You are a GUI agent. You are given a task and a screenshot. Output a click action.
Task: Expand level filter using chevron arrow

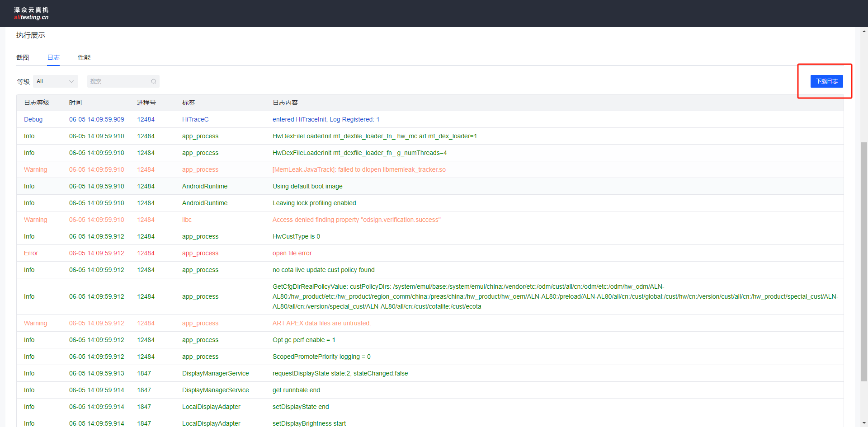click(71, 81)
